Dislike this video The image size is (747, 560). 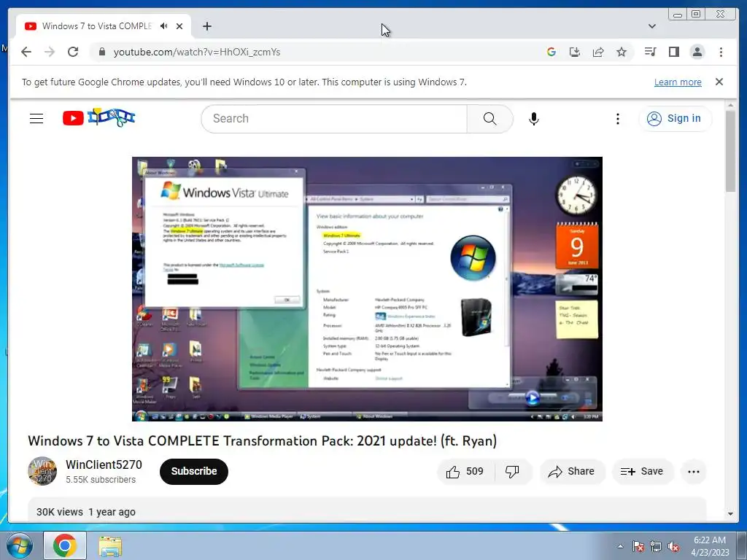513,472
